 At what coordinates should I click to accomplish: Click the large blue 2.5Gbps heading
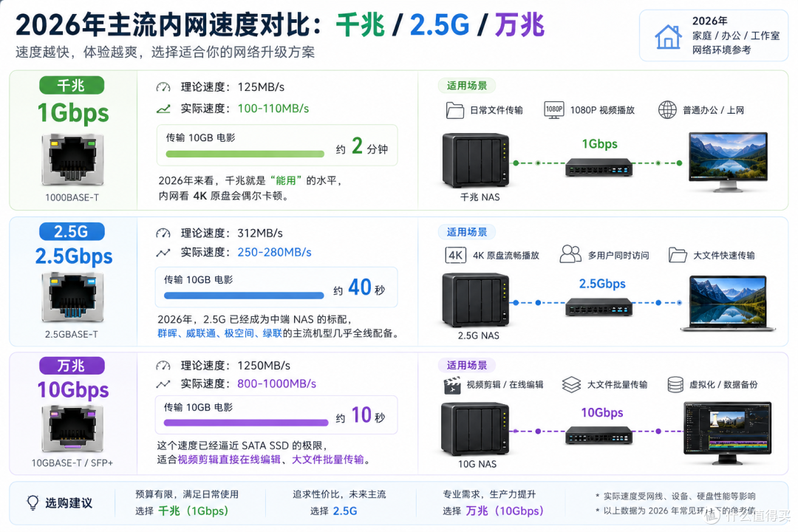(74, 256)
